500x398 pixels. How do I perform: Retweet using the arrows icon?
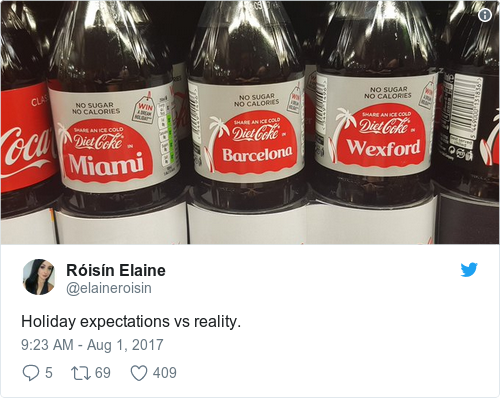(81, 373)
